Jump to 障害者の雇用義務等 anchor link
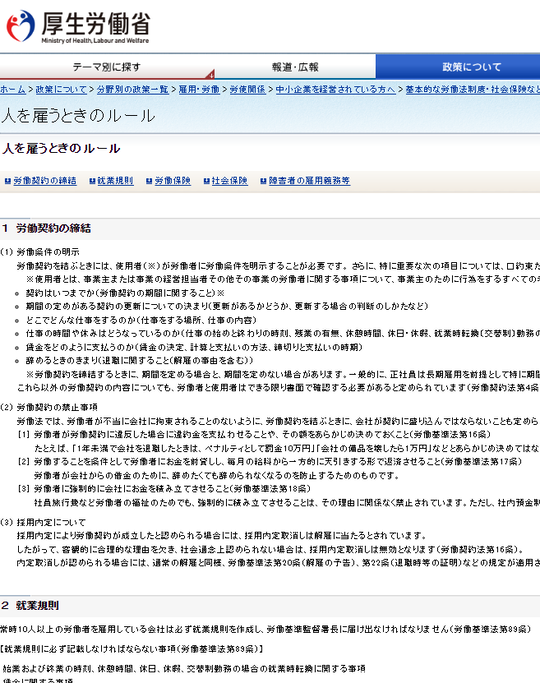Viewport: 540px width, 683px height. click(309, 181)
